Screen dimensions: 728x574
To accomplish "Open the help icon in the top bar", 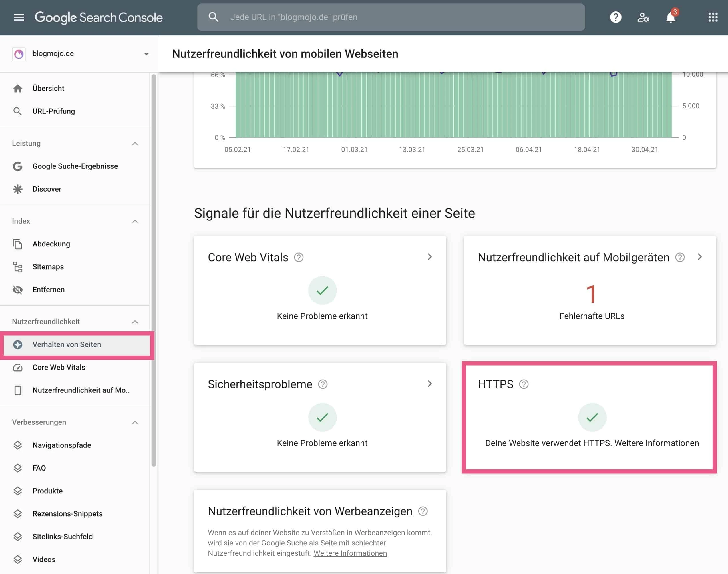I will click(x=615, y=17).
